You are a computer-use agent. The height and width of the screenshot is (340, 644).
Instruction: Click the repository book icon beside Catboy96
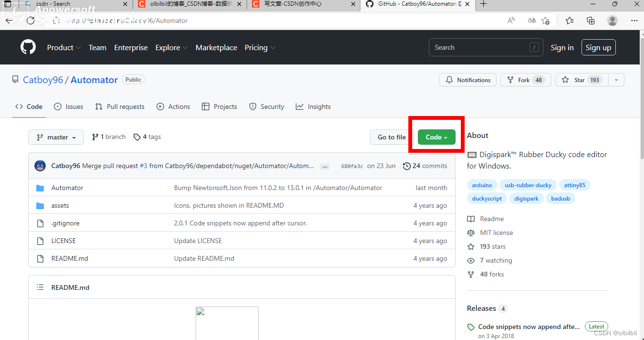[x=16, y=80]
